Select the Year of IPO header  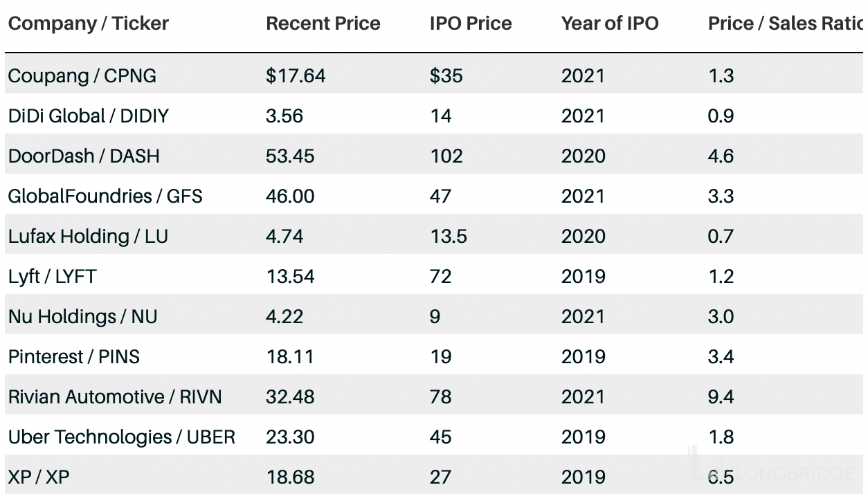coord(610,24)
